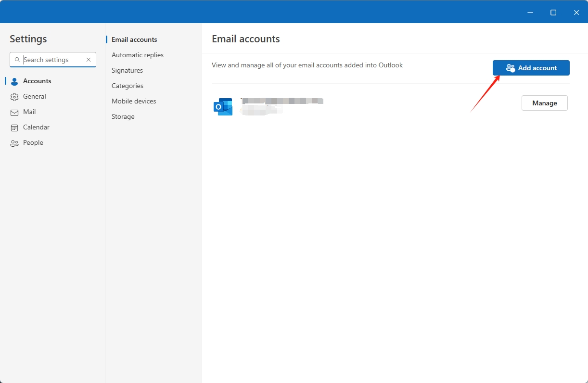Click the search magnifier icon

point(18,60)
